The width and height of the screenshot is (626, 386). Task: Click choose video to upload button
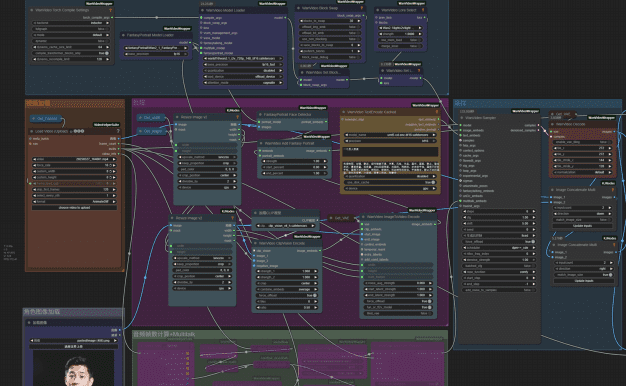75,208
